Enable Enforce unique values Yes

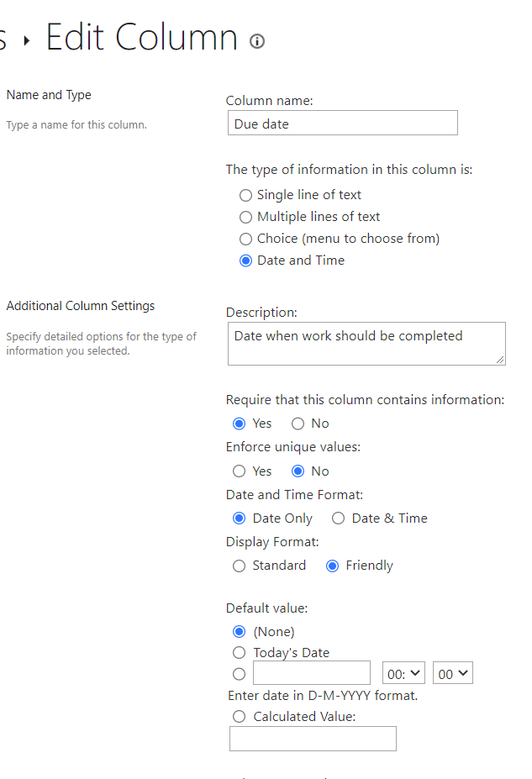tap(240, 471)
